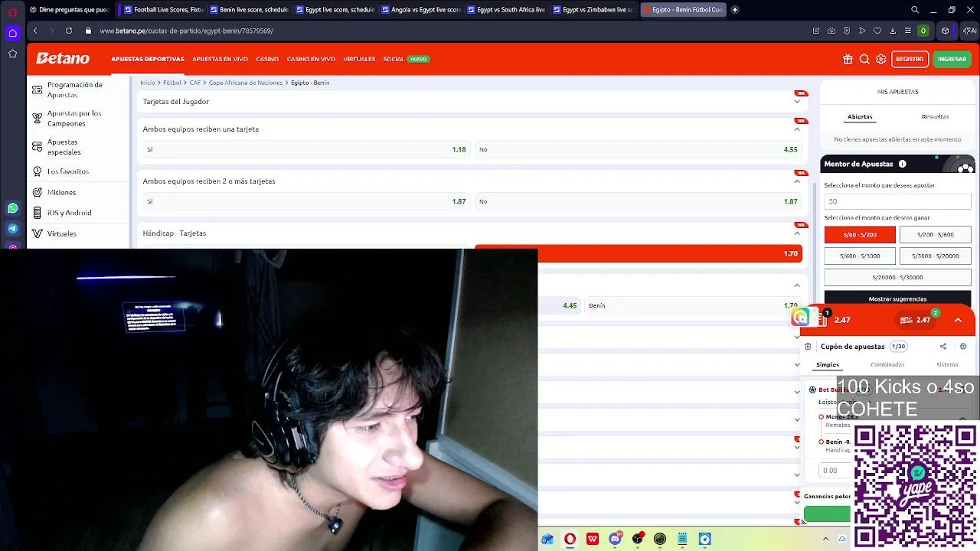980x551 pixels.
Task: Open Opera sidebar bookmarks star icon
Action: (12, 54)
